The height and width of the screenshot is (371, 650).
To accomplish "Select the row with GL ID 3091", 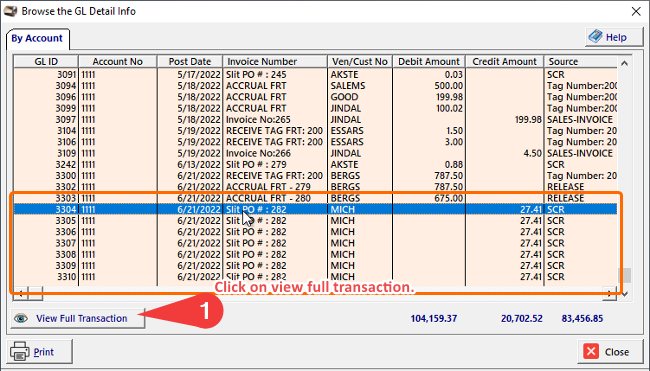I will tap(315, 75).
